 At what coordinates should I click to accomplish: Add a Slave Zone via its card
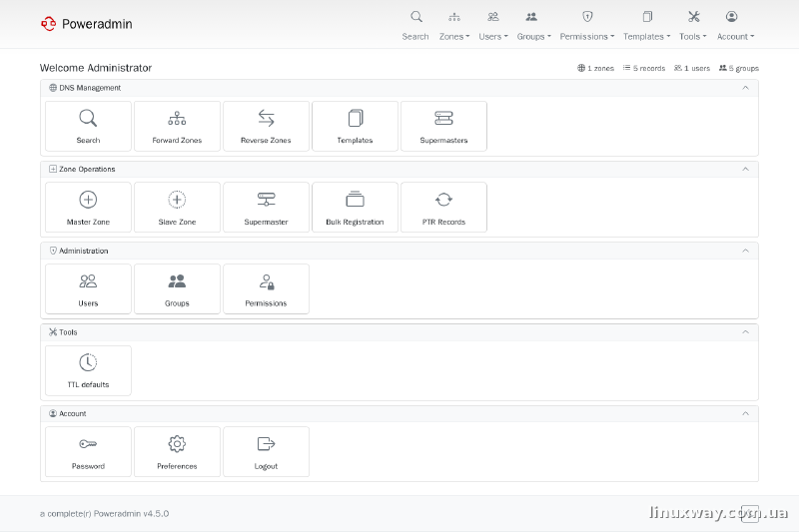177,208
